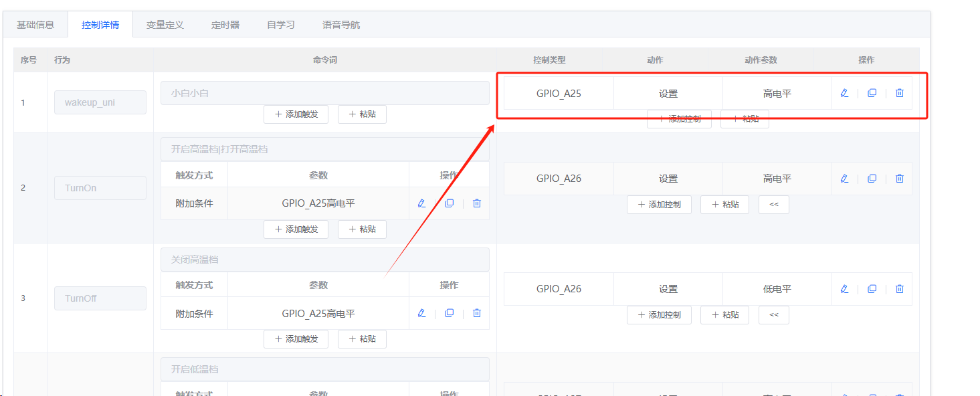Copy the GPIO_A25 control in row 1
This screenshot has width=980, height=396.
872,93
